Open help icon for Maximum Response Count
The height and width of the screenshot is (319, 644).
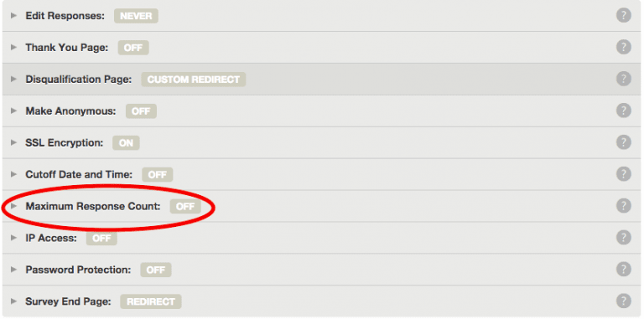coord(624,205)
